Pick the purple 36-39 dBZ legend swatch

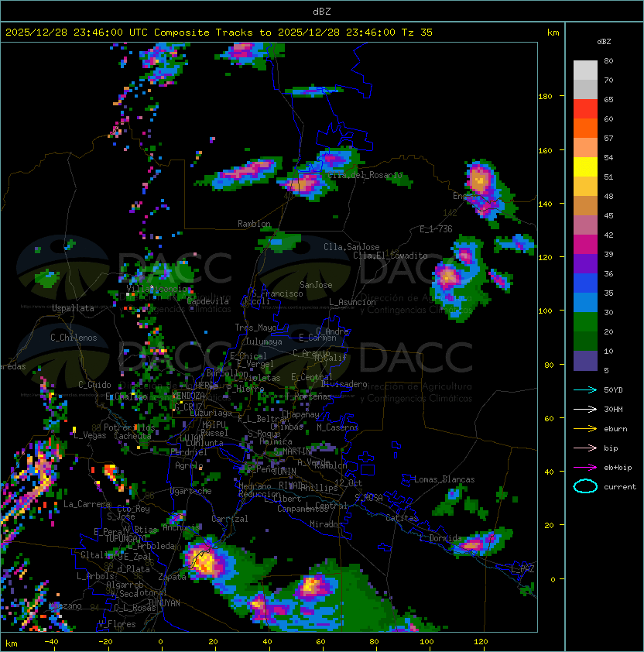click(x=585, y=264)
